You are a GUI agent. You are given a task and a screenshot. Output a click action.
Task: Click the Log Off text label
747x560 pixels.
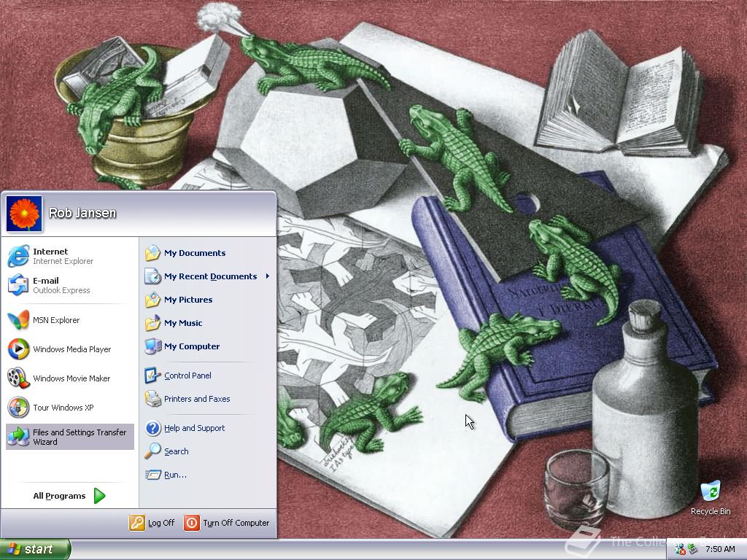(x=161, y=523)
